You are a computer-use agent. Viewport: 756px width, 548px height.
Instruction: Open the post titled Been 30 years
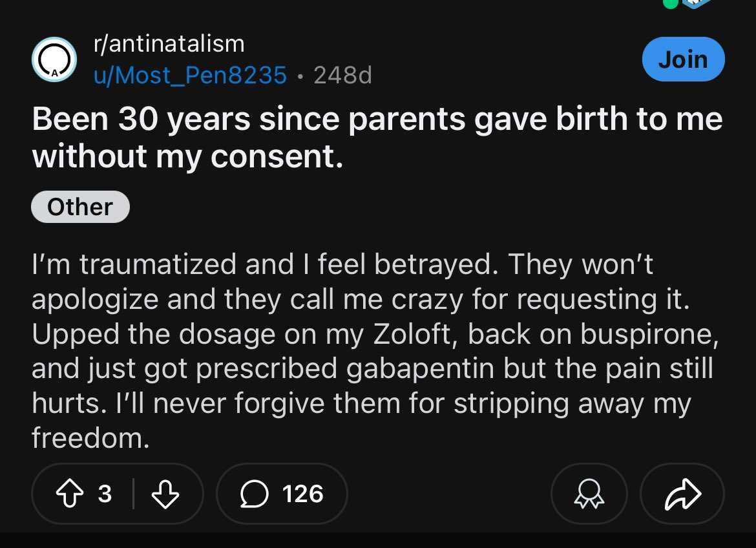coord(377,138)
